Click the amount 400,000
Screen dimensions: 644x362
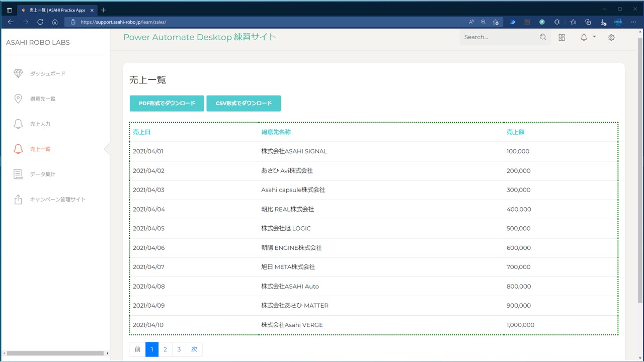[x=519, y=209]
